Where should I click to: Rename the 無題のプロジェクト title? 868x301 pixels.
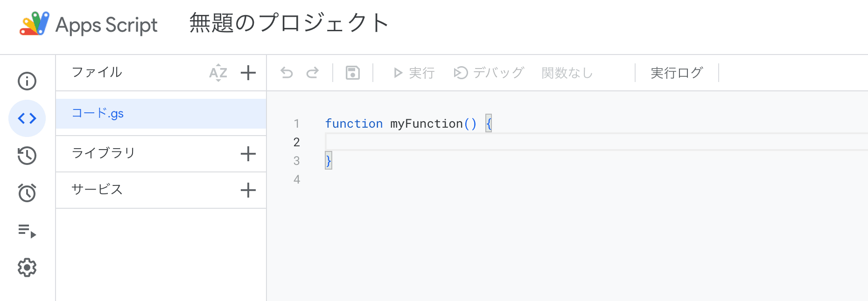pos(287,22)
